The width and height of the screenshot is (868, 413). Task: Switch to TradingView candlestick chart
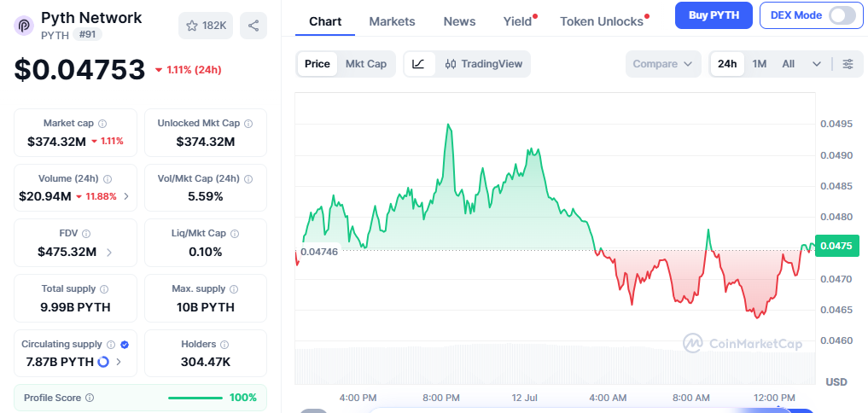pos(483,64)
